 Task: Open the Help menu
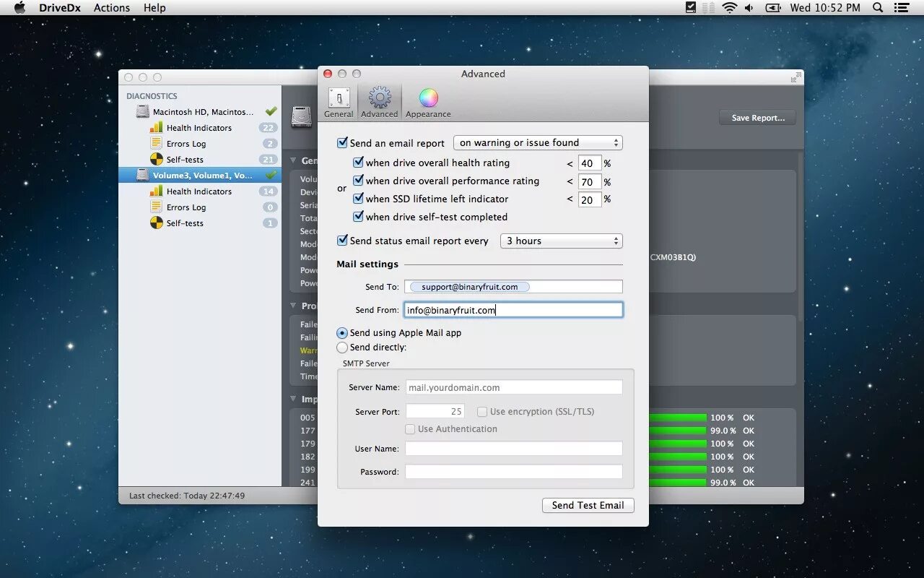[x=154, y=8]
